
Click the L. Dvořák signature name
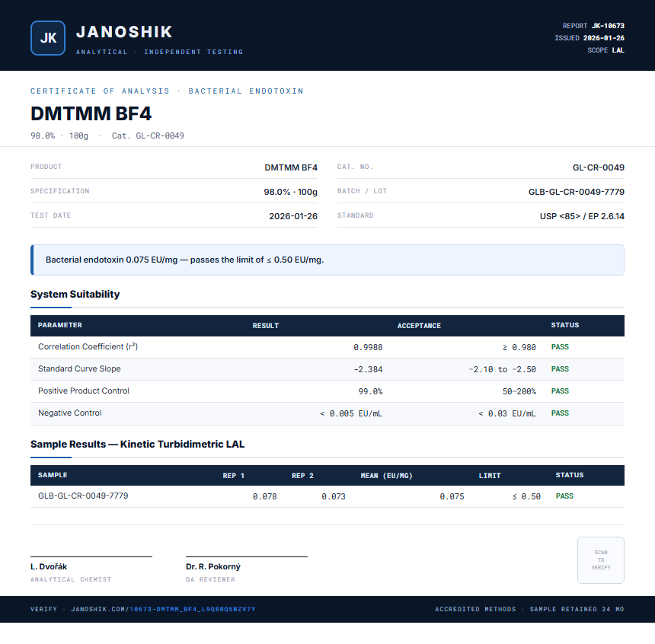coord(49,567)
